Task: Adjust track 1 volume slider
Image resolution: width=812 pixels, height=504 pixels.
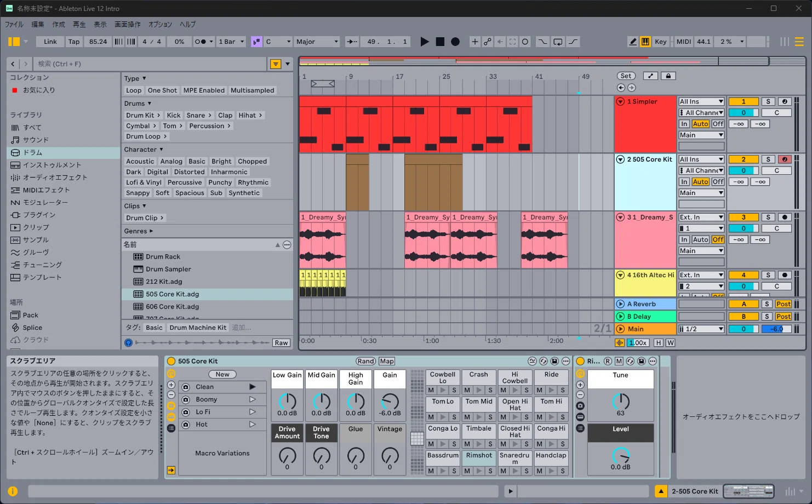Action: (x=744, y=113)
